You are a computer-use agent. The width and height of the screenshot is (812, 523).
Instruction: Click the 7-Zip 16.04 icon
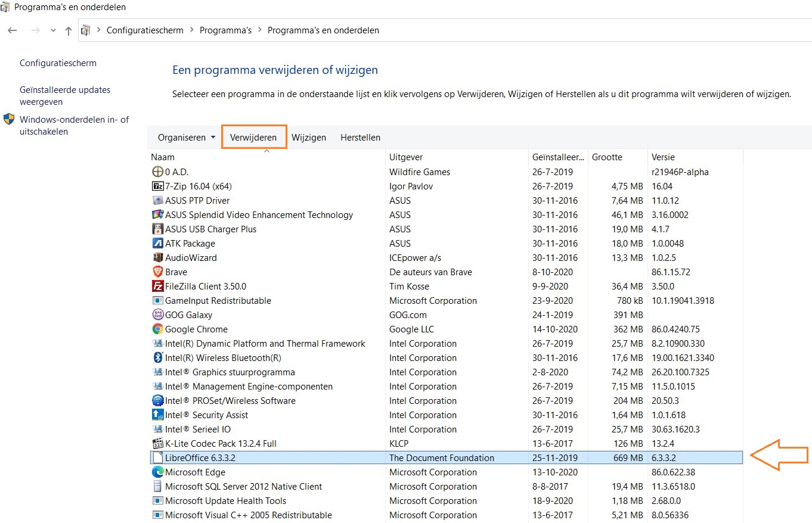tap(158, 186)
